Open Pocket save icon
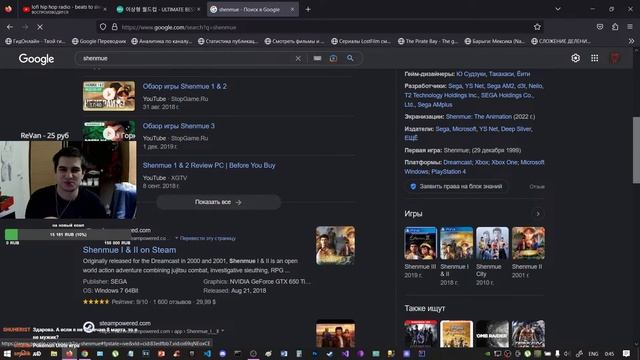The height and width of the screenshot is (360, 640). point(600,27)
